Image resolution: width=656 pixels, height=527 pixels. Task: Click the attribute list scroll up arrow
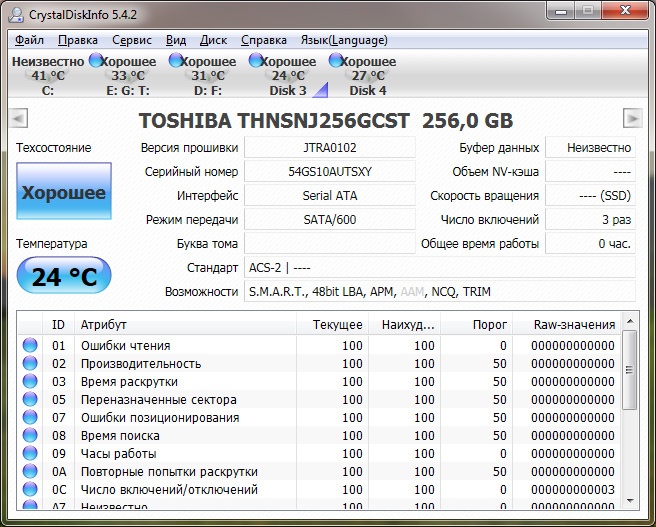pos(630,321)
